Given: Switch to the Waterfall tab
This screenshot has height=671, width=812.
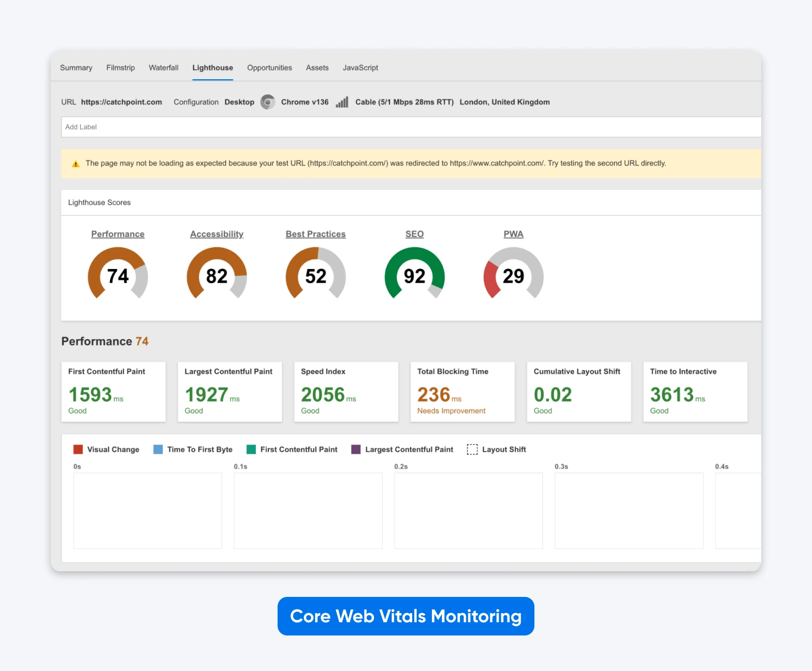Looking at the screenshot, I should coord(163,68).
